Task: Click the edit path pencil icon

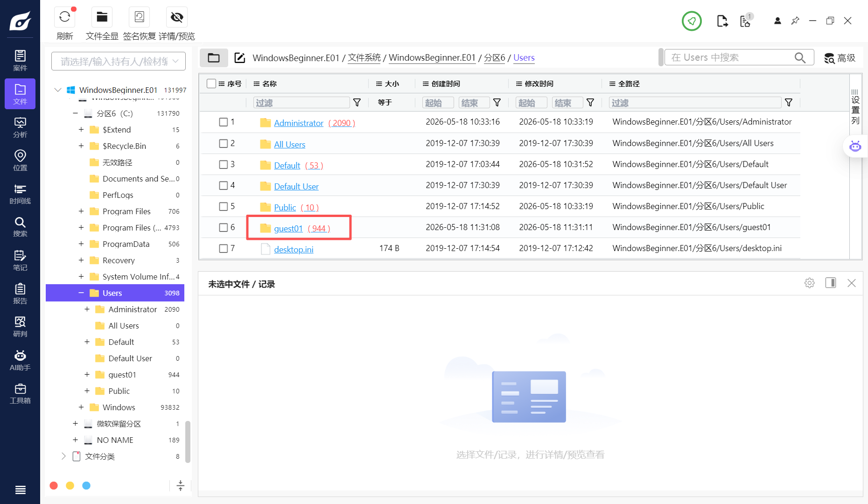Action: pyautogui.click(x=239, y=58)
